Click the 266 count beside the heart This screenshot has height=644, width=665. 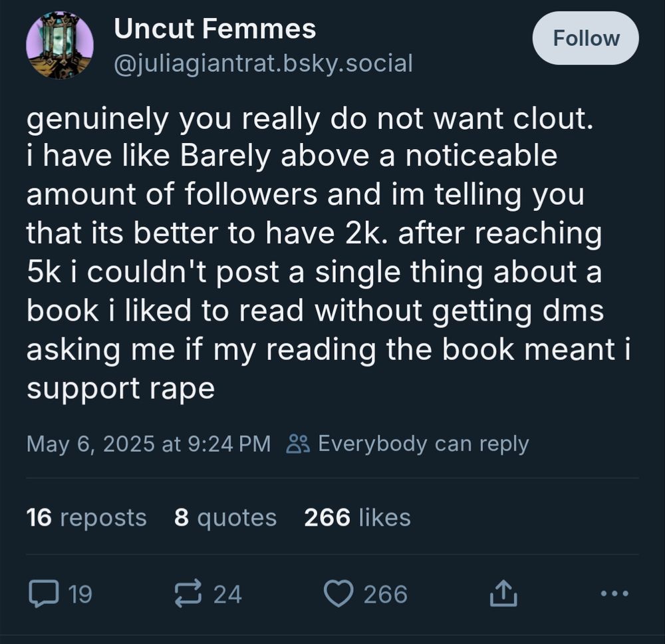[385, 593]
